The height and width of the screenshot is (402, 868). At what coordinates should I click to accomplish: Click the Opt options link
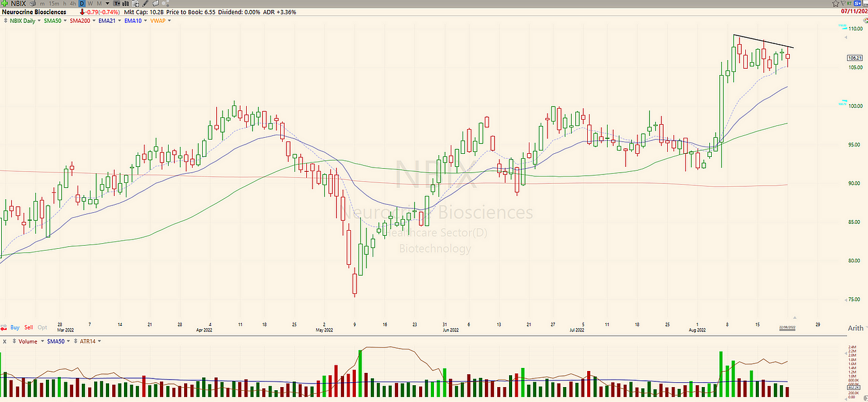(42, 328)
